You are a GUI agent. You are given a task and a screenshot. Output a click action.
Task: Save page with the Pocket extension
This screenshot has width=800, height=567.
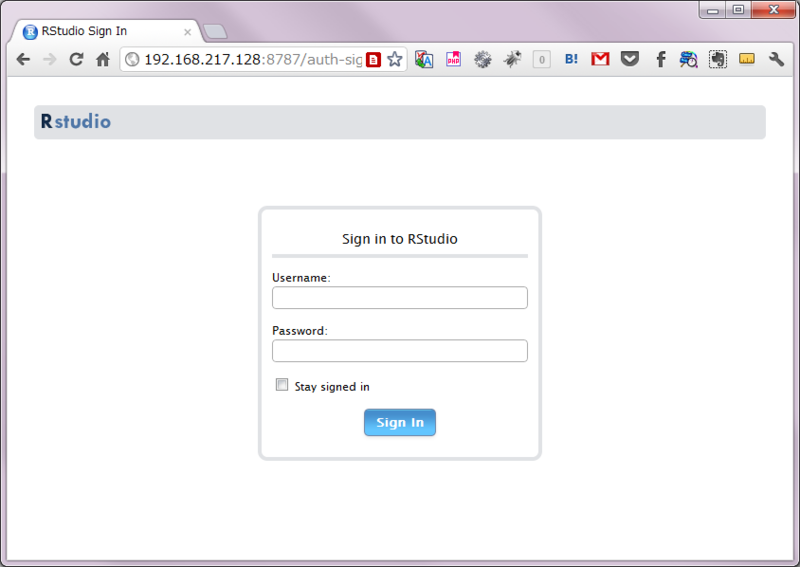click(x=630, y=60)
